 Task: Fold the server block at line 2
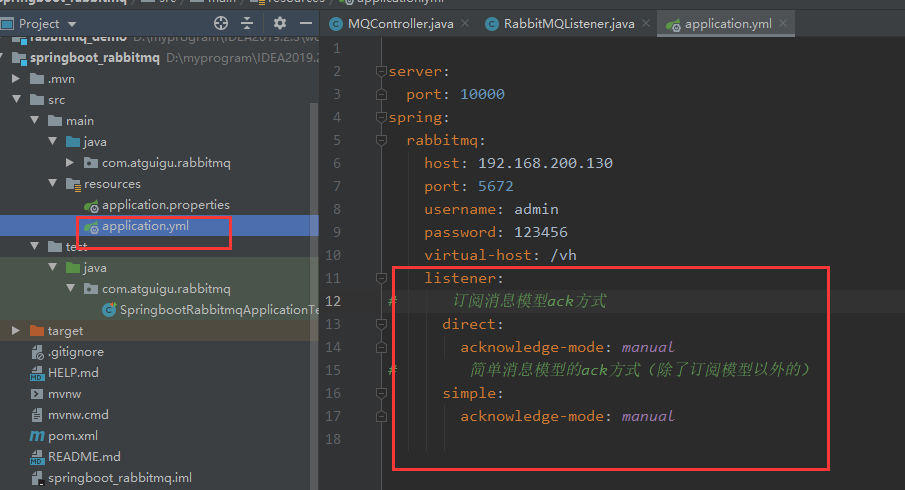pyautogui.click(x=381, y=71)
